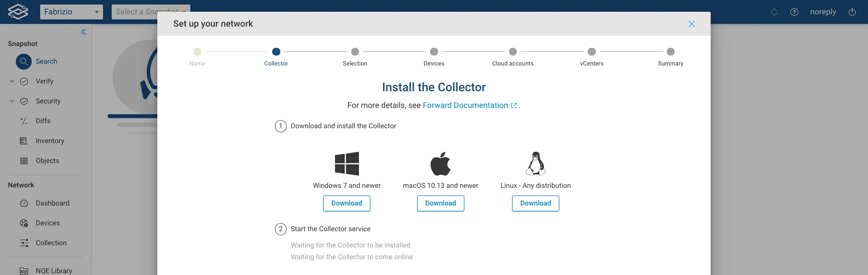Jump to the wizard's Devices step
Screen dimensions: 868x275
pyautogui.click(x=434, y=57)
